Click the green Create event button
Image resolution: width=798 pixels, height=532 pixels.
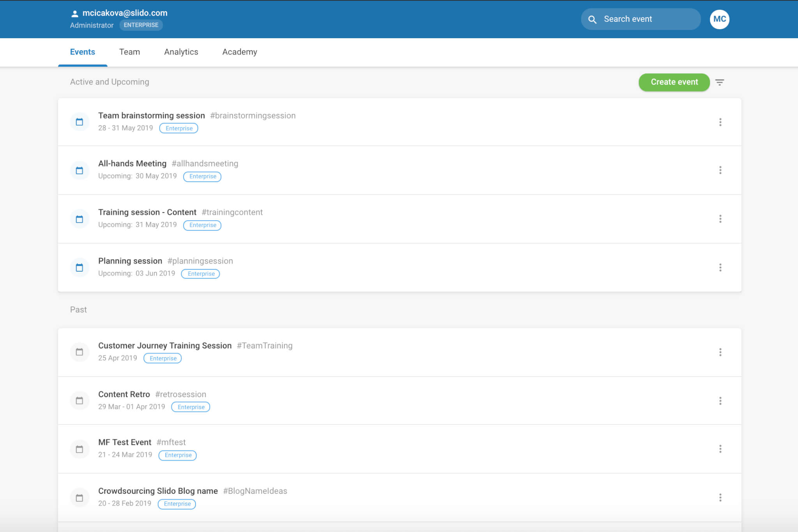[674, 82]
